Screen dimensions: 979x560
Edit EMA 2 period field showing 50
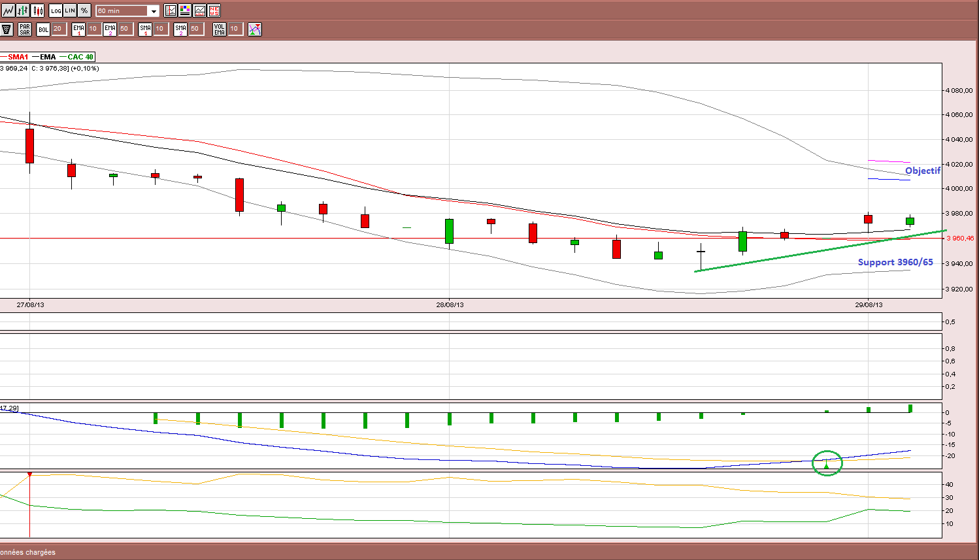tap(125, 29)
